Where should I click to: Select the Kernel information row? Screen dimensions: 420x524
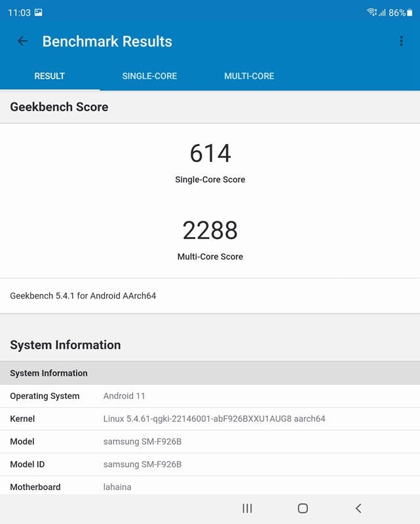210,419
